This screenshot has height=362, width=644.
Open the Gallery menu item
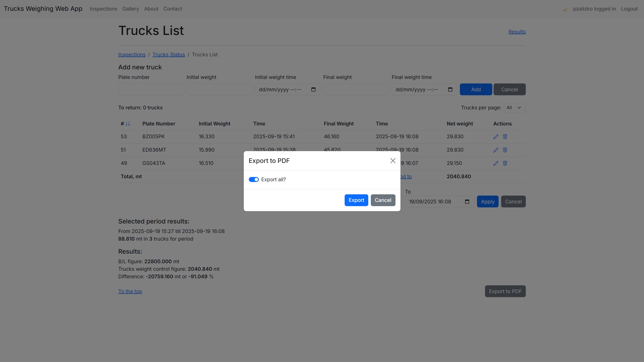pos(131,9)
